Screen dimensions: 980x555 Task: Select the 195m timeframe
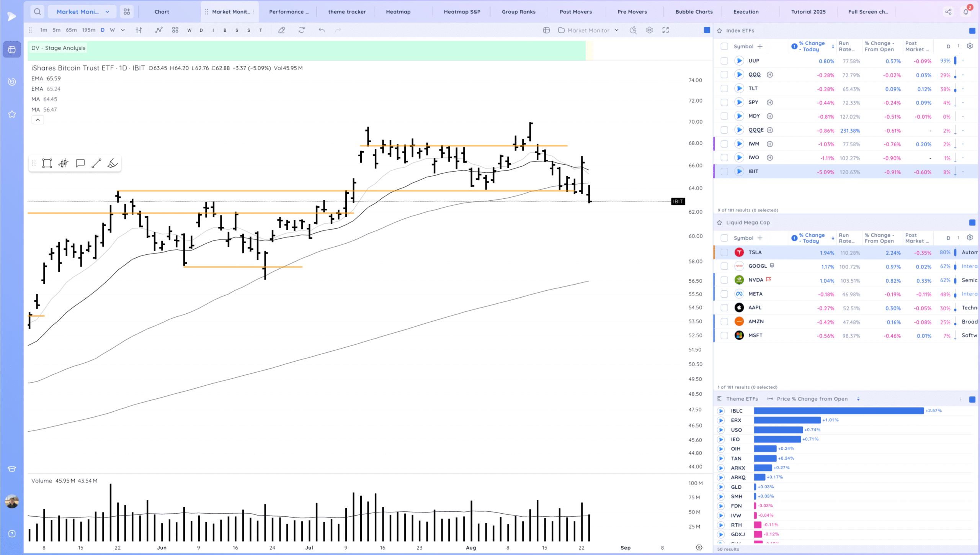pos(88,30)
